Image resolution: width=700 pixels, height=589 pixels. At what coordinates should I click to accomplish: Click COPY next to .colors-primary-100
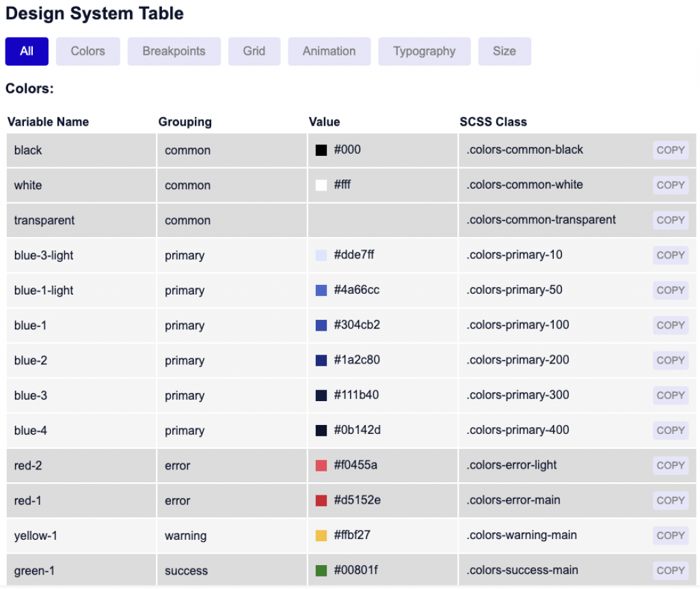pos(670,325)
